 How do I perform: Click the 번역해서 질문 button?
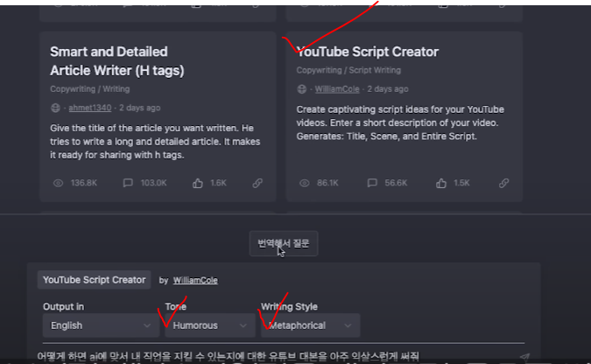(x=284, y=243)
